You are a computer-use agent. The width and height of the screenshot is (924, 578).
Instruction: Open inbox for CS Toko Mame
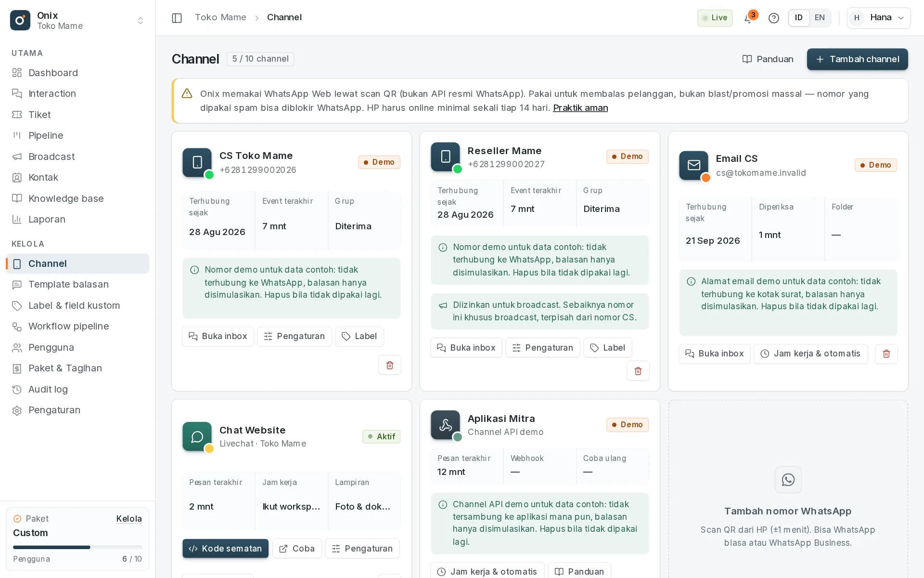click(x=218, y=336)
